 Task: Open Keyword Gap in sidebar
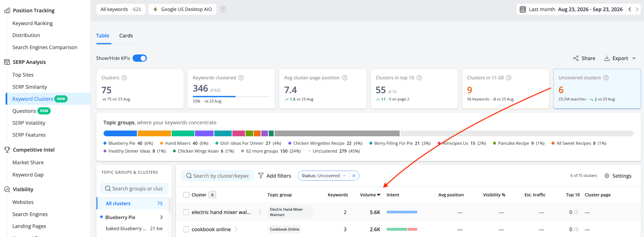[28, 175]
